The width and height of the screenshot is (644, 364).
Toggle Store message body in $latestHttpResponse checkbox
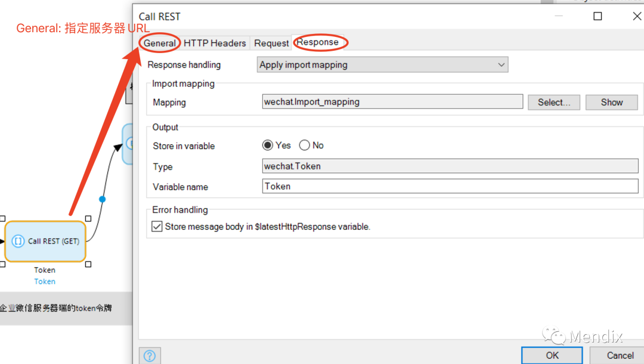click(157, 226)
